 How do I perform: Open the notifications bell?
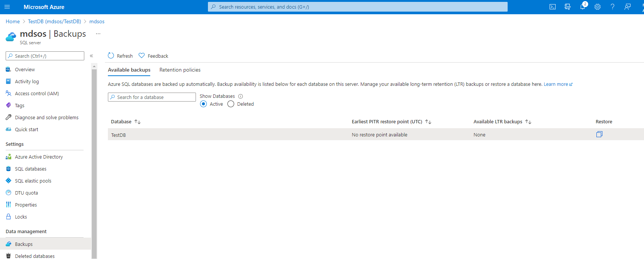click(583, 7)
